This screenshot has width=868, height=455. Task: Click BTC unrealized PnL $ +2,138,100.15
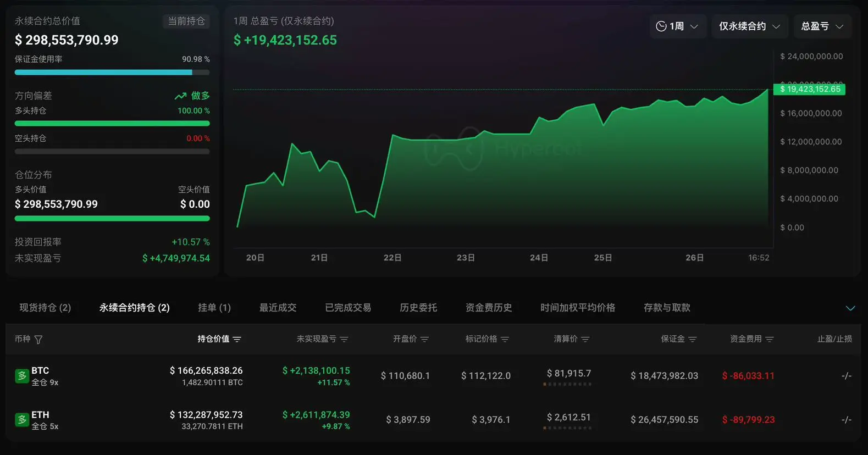coord(316,371)
